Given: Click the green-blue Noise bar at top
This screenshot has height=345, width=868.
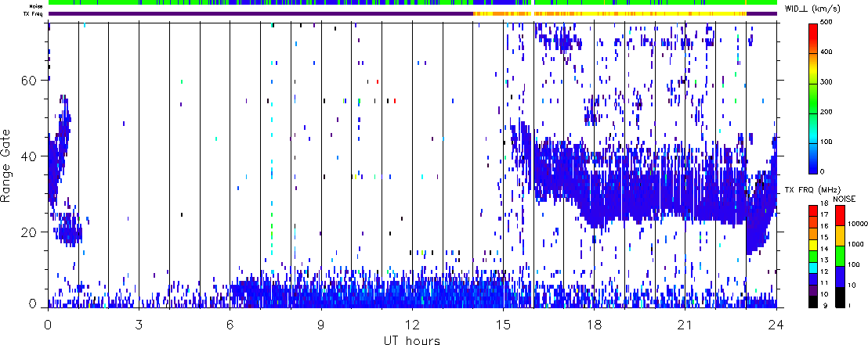Looking at the screenshot, I should 412,3.
